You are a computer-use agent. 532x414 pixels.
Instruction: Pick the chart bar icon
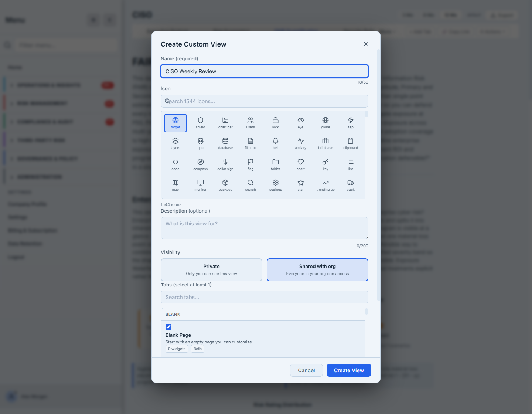[225, 123]
